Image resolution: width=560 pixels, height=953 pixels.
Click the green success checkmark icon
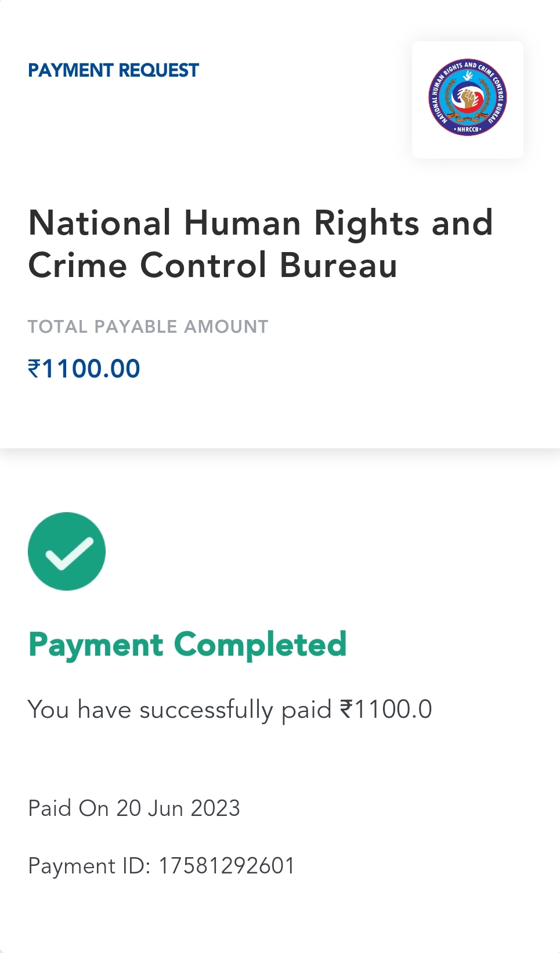click(67, 551)
